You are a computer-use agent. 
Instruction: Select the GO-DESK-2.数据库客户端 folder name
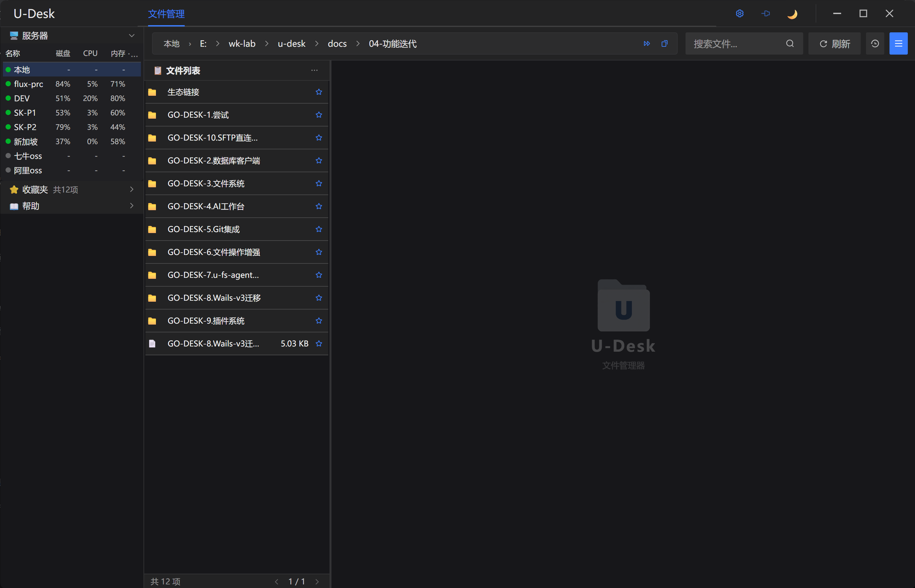[x=214, y=161]
